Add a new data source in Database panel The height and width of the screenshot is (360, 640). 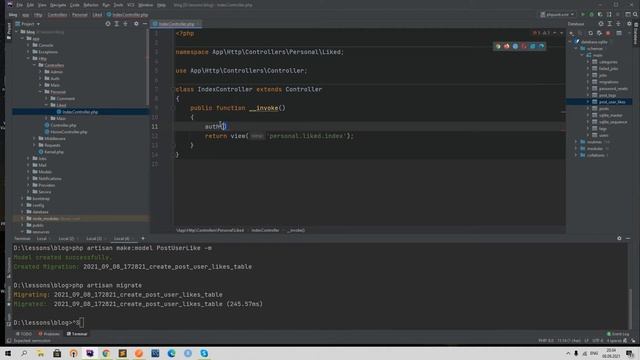pos(572,33)
